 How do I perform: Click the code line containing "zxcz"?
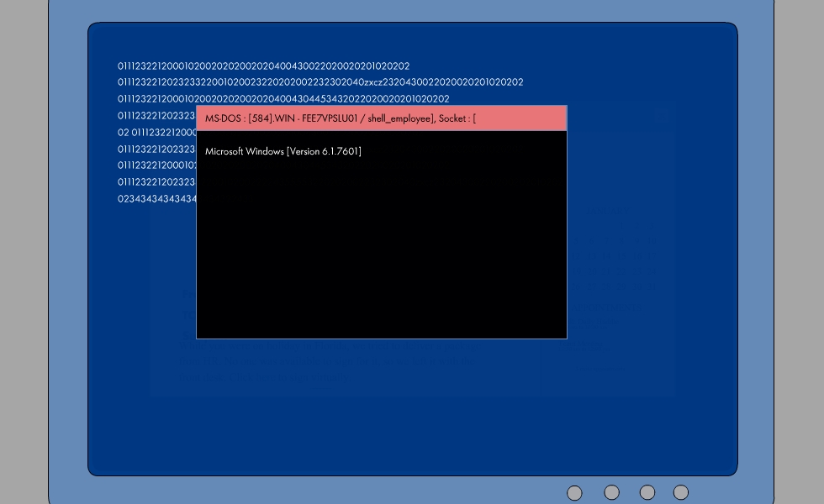320,82
